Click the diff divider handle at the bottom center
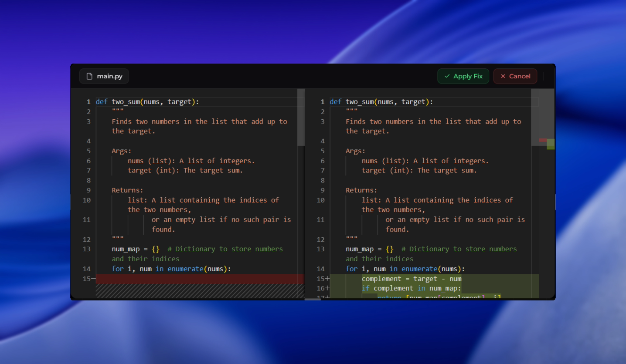The image size is (626, 364). [x=313, y=299]
